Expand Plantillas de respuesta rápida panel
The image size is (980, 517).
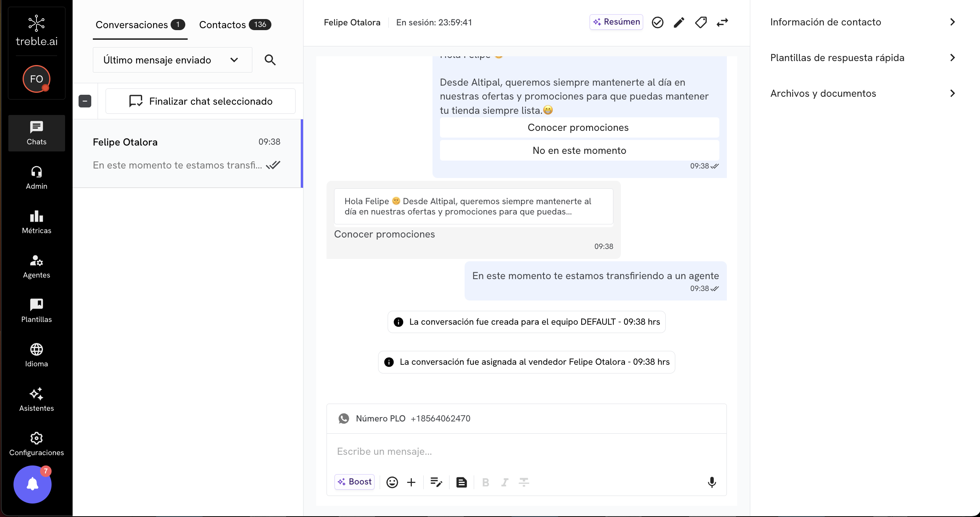(864, 58)
